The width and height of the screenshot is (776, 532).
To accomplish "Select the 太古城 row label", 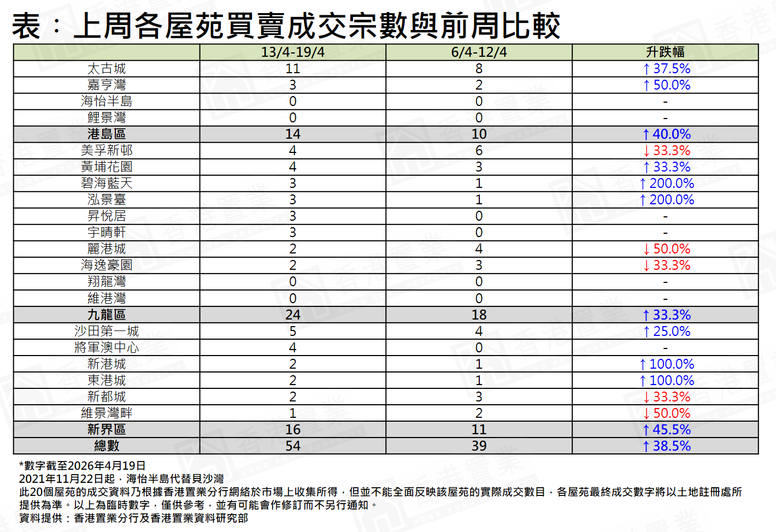I will tap(107, 69).
